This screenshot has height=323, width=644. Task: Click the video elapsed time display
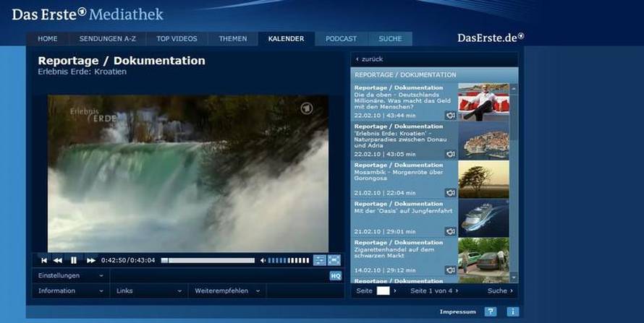coord(128,260)
